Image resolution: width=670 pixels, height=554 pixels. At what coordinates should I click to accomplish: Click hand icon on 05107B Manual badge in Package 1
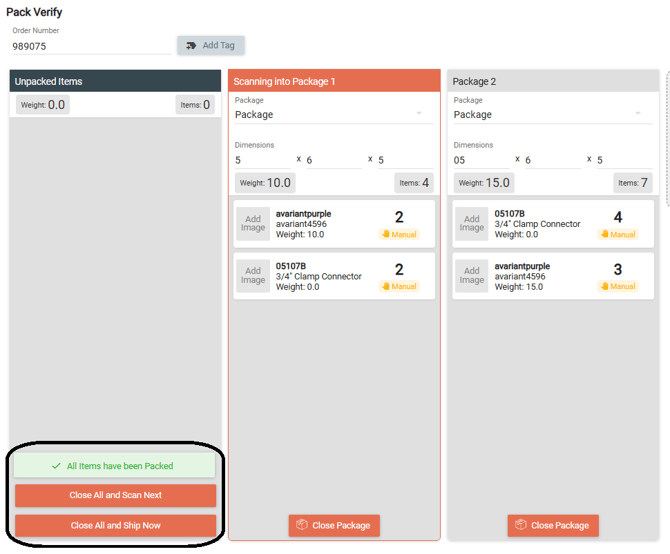(x=385, y=286)
